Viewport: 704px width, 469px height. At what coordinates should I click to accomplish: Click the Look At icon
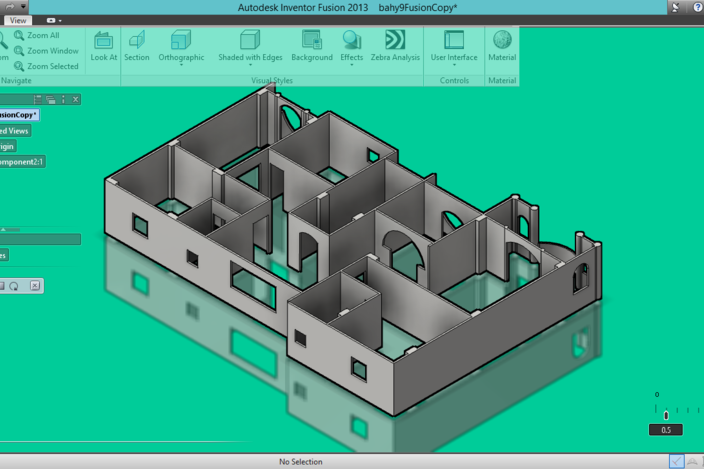click(103, 40)
